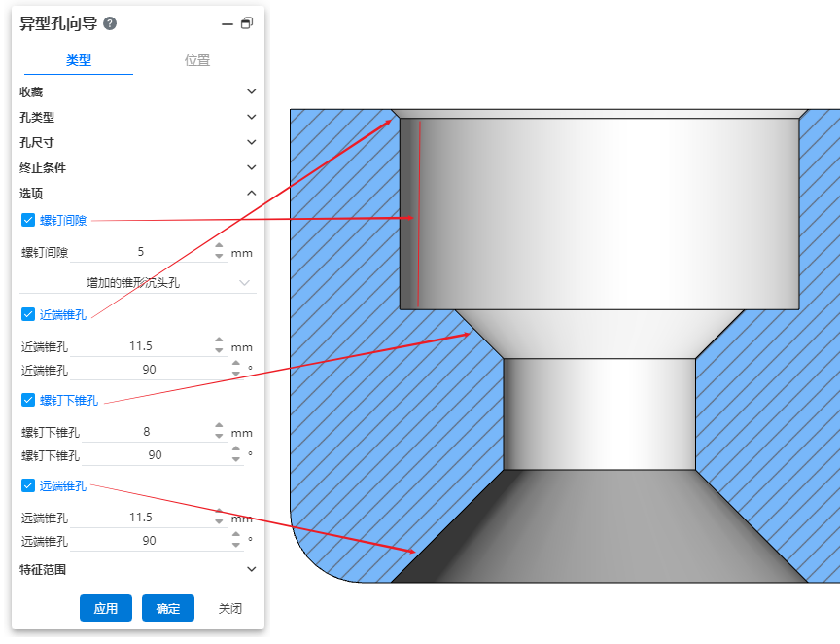Decrease the 远端锥孔 angle value
Image resolution: width=840 pixels, height=644 pixels.
(235, 545)
